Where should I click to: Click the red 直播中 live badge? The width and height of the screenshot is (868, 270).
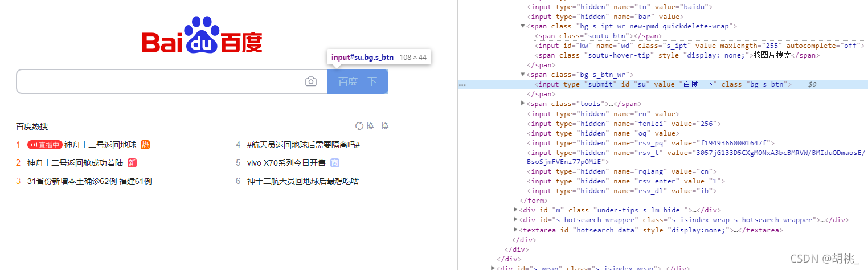click(44, 145)
